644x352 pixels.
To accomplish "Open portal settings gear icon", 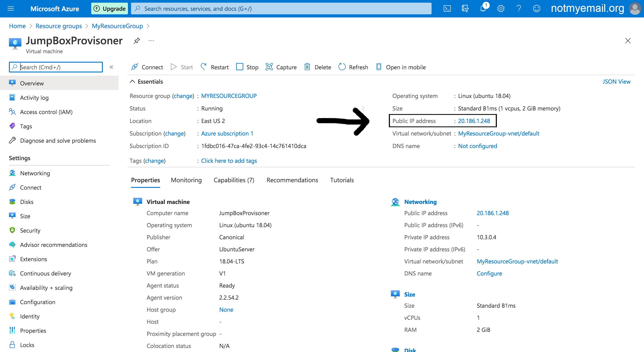I will (x=501, y=9).
